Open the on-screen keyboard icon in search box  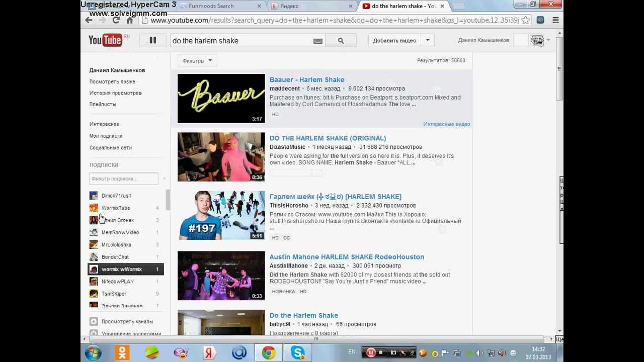(318, 41)
